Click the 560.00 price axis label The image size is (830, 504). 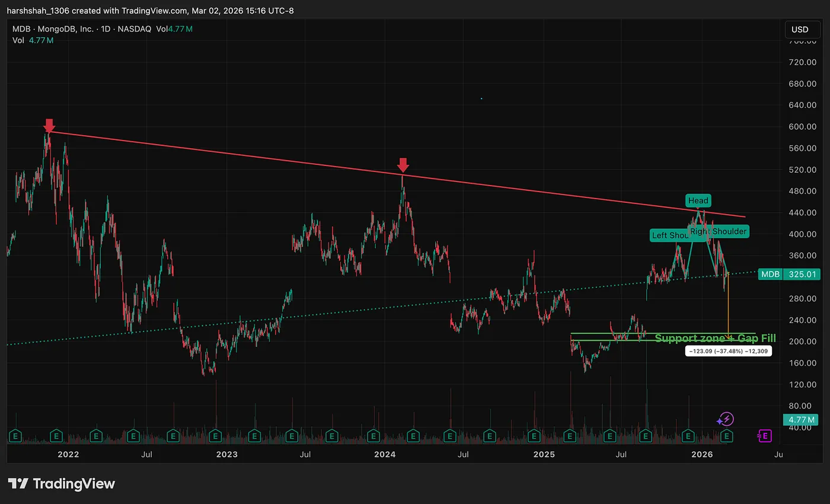(x=803, y=148)
